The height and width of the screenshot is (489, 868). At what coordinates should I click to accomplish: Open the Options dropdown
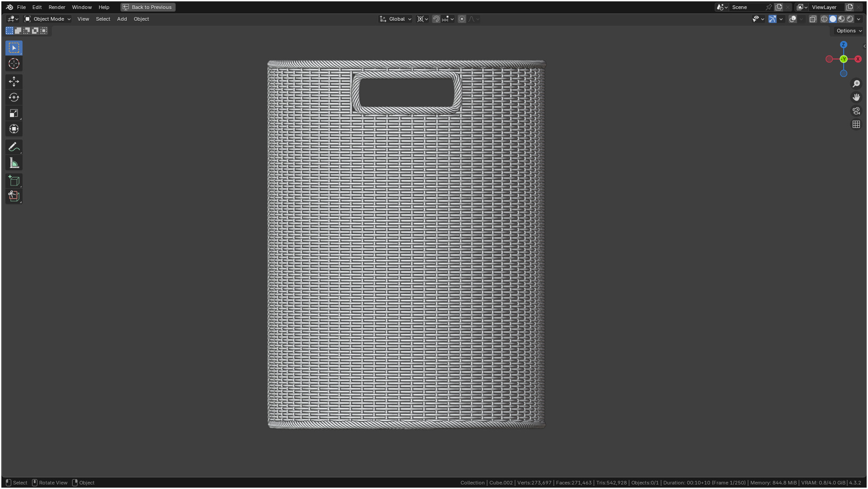pos(849,31)
